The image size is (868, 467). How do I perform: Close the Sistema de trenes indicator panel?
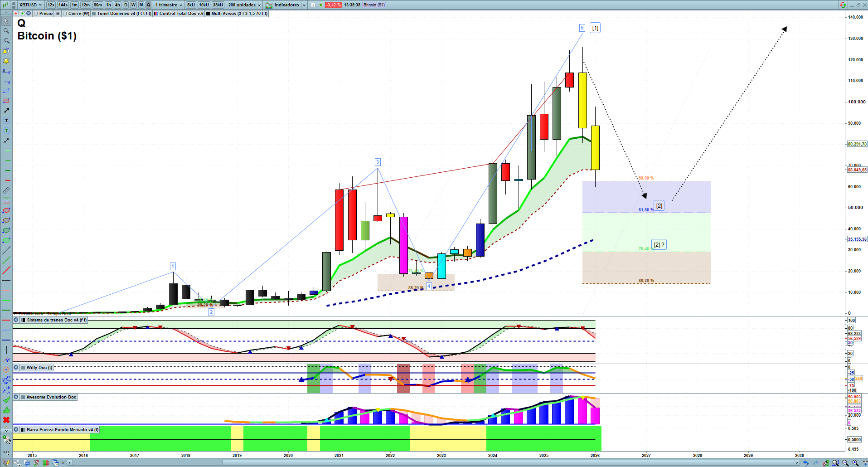(x=16, y=320)
